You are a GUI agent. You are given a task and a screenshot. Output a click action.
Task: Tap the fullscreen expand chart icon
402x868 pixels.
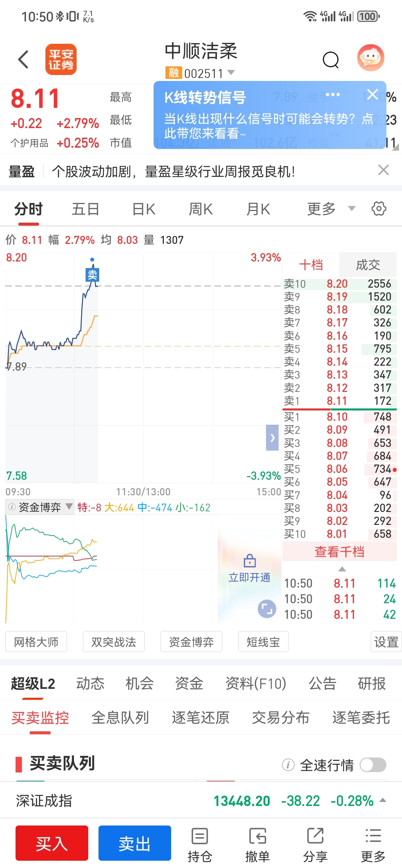(267, 609)
